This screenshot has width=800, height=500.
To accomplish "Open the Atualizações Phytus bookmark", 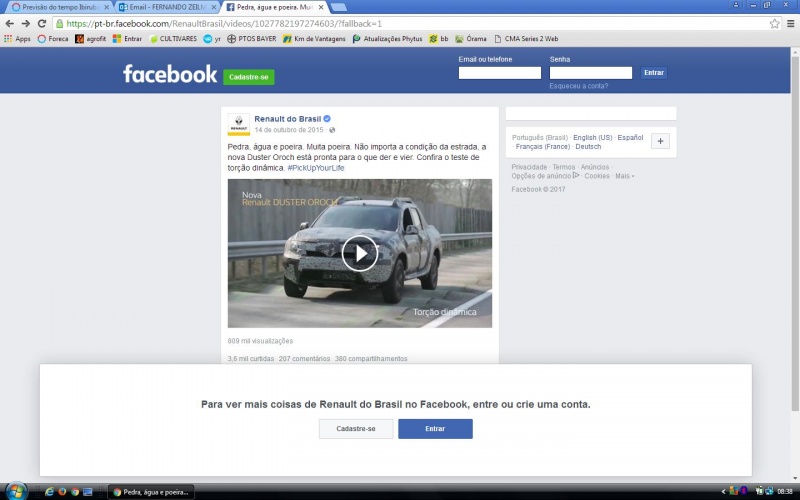I will 387,39.
